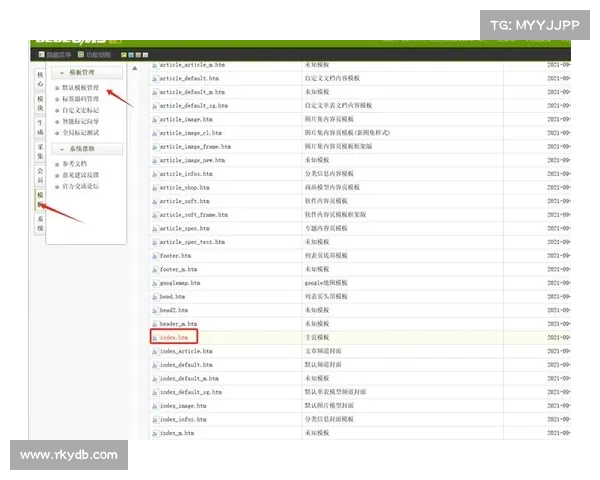Click file icon of googlemap.htm
Screen dimensions: 600x480
[155, 284]
